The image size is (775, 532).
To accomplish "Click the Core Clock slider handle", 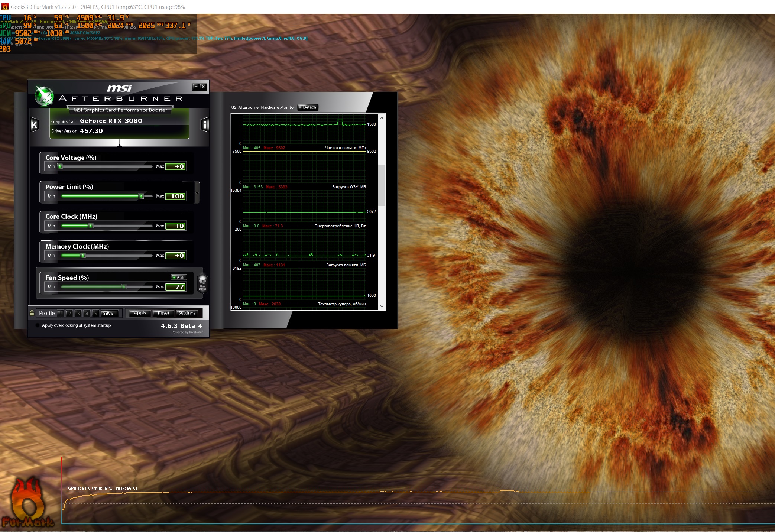I will coord(91,226).
